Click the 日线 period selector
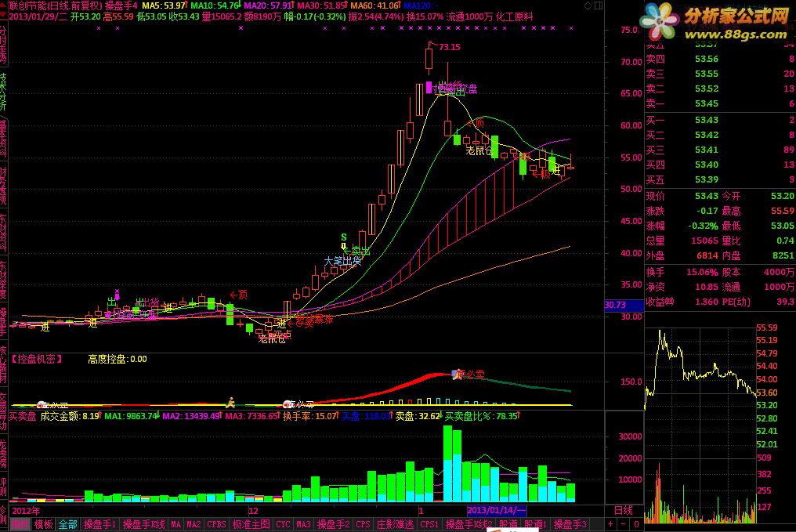 pos(624,510)
